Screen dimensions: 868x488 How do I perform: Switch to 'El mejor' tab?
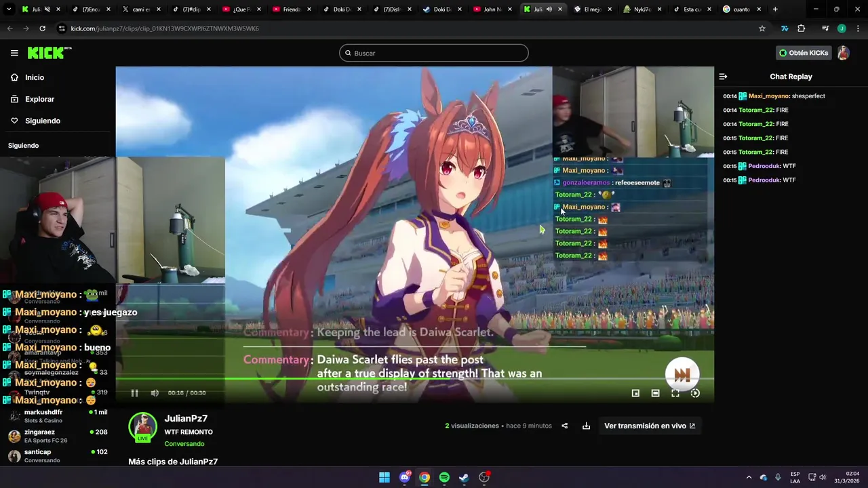[593, 9]
